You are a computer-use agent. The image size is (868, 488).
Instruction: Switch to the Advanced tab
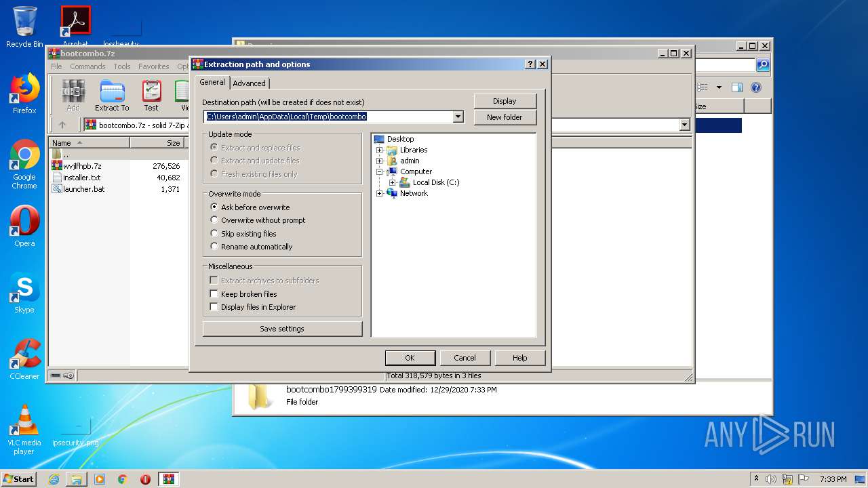250,83
